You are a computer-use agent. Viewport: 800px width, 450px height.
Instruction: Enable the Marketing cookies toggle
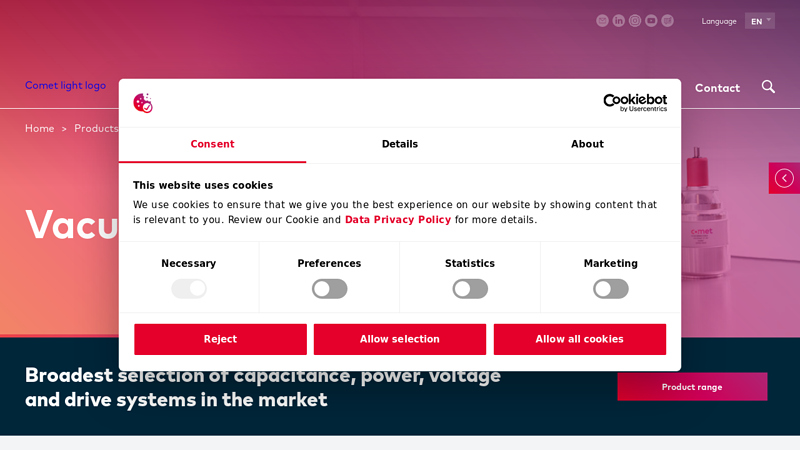(611, 289)
